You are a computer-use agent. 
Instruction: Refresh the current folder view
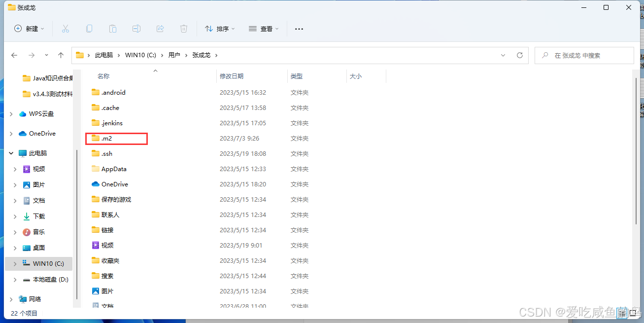coord(519,55)
